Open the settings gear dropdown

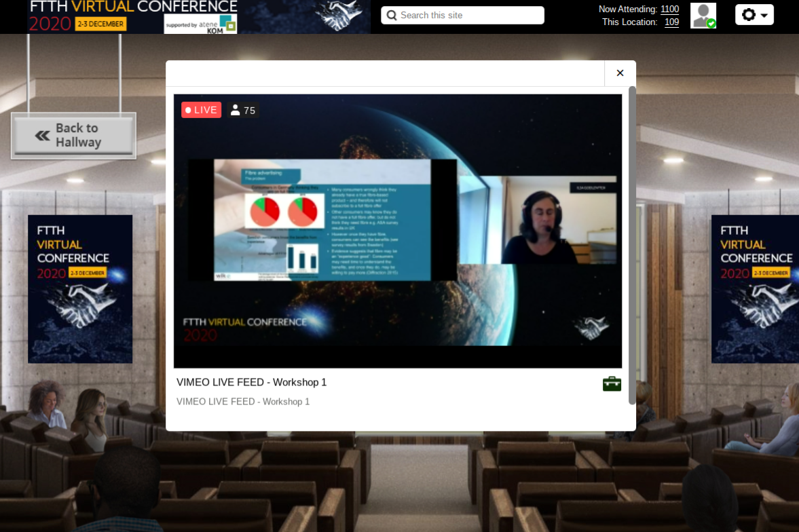pos(754,15)
